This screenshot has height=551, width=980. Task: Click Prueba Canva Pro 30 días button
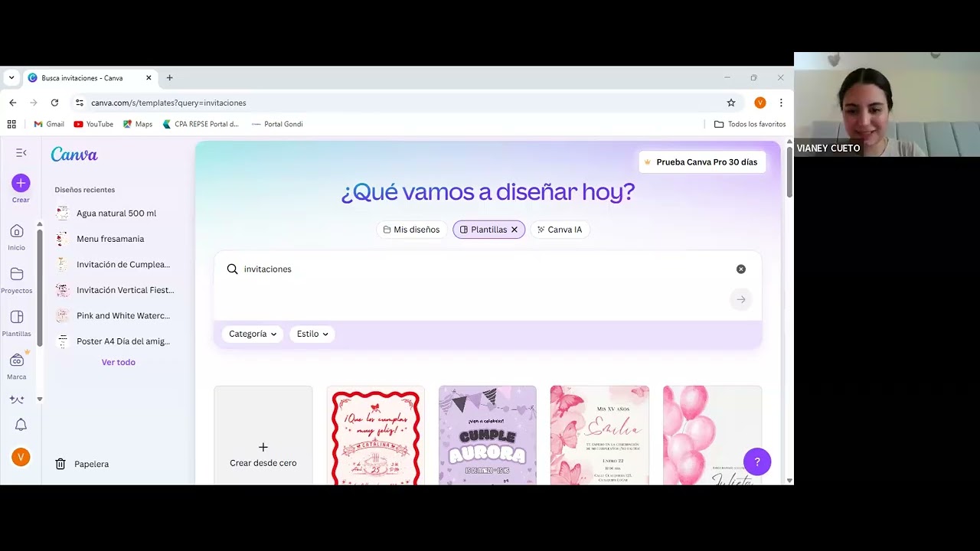coord(702,162)
